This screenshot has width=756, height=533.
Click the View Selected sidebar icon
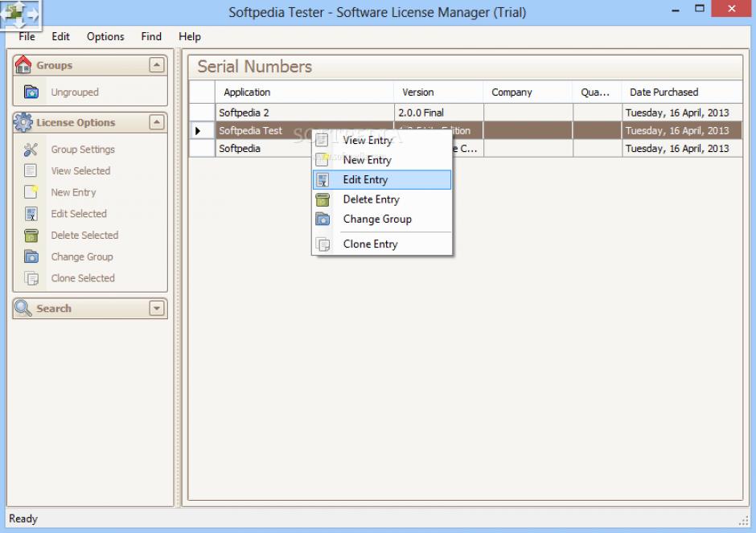(31, 170)
